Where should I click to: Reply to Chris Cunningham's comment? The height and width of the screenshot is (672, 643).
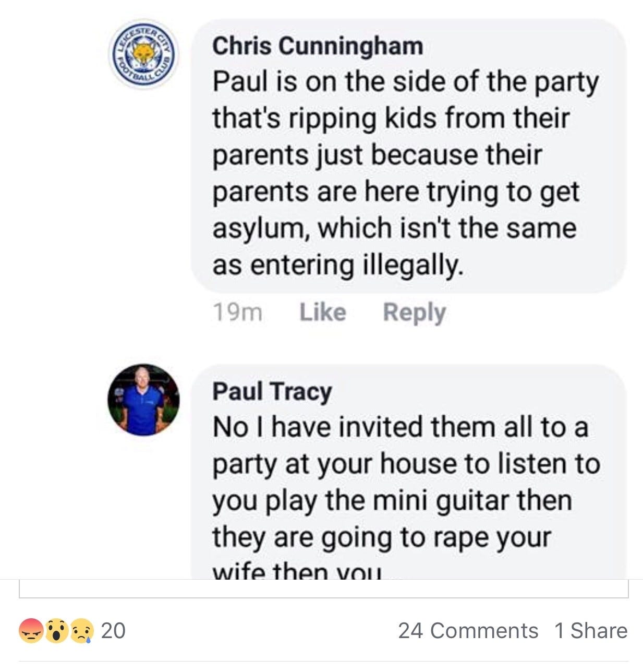(415, 313)
